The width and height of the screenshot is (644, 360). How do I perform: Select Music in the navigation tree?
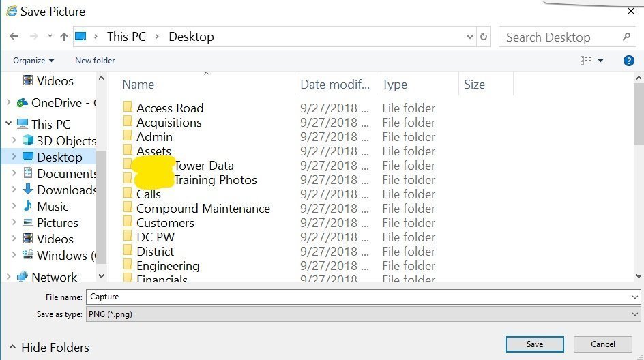pyautogui.click(x=46, y=207)
